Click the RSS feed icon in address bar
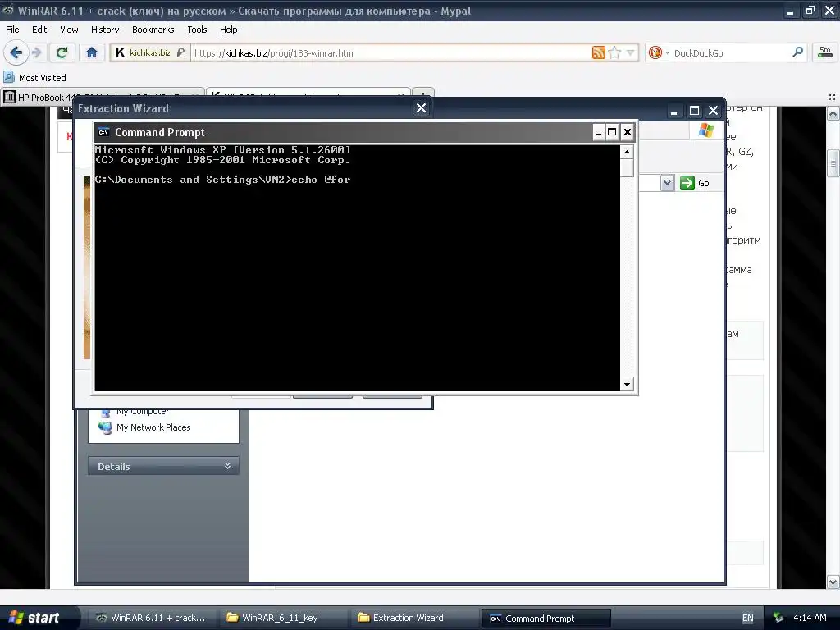This screenshot has height=630, width=840. point(598,52)
